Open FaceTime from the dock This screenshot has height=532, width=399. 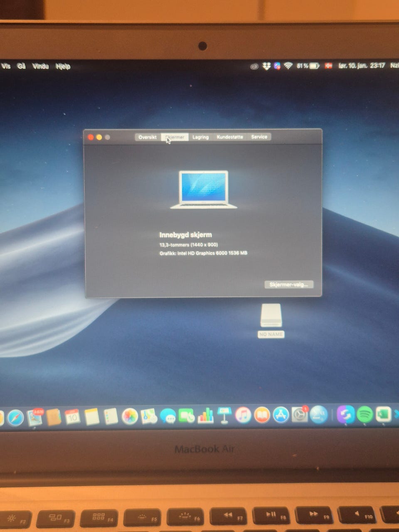[187, 416]
